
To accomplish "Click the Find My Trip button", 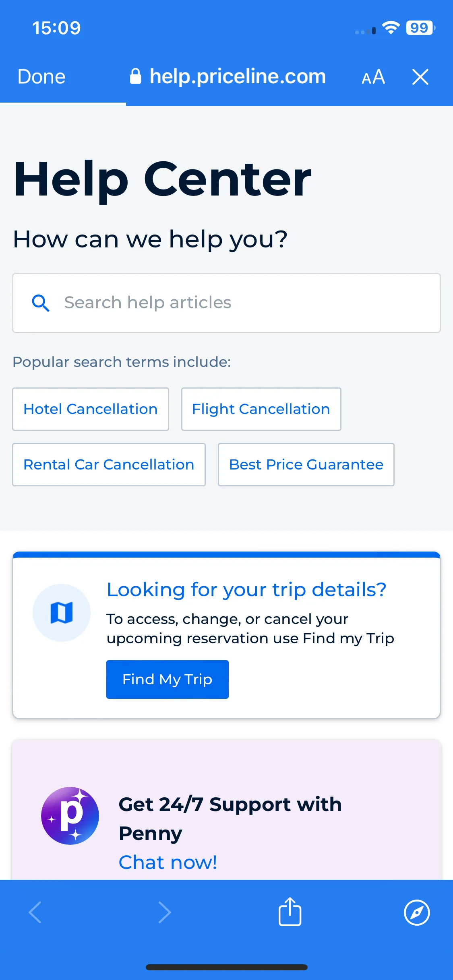I will 168,679.
